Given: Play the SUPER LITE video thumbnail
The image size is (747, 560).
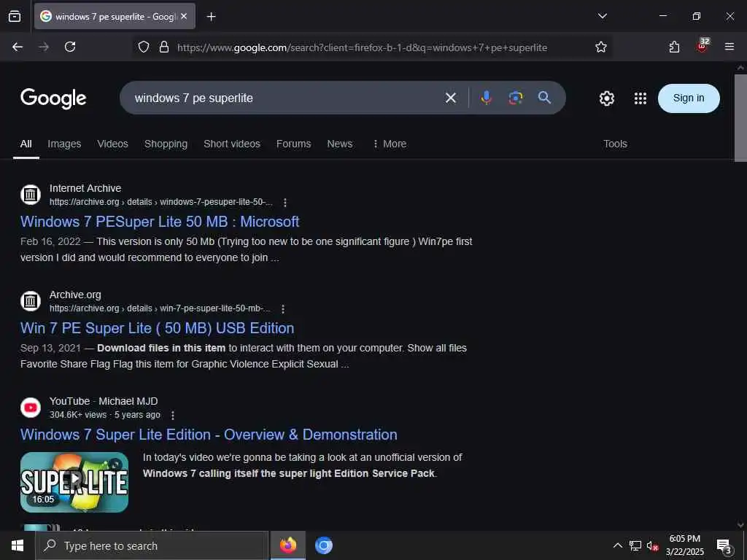Looking at the screenshot, I should tap(74, 483).
